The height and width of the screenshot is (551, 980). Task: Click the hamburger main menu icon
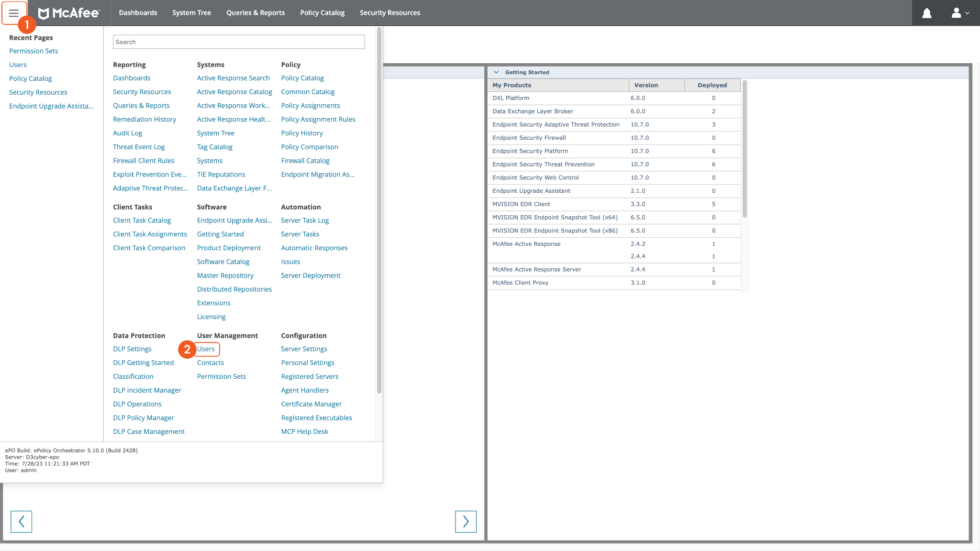tap(13, 13)
